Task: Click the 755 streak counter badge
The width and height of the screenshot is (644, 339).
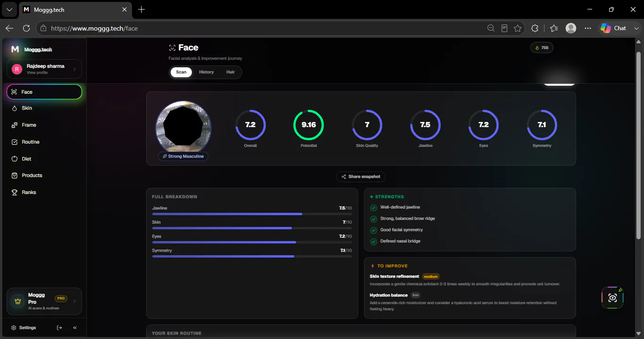Action: pyautogui.click(x=542, y=48)
